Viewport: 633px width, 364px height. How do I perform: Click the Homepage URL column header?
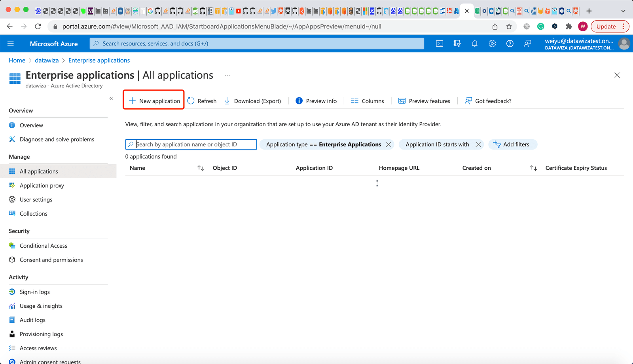[399, 168]
